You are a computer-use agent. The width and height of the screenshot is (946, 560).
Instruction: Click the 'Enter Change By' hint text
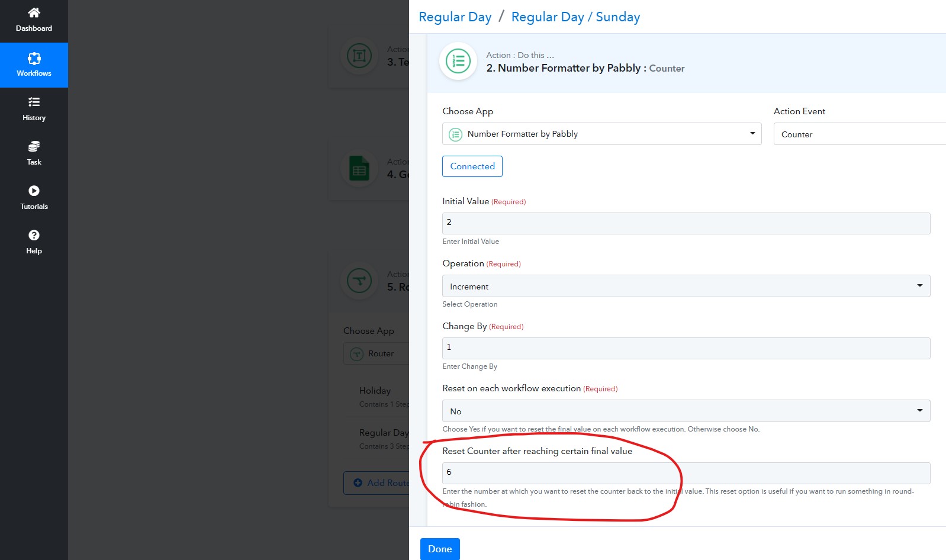469,366
